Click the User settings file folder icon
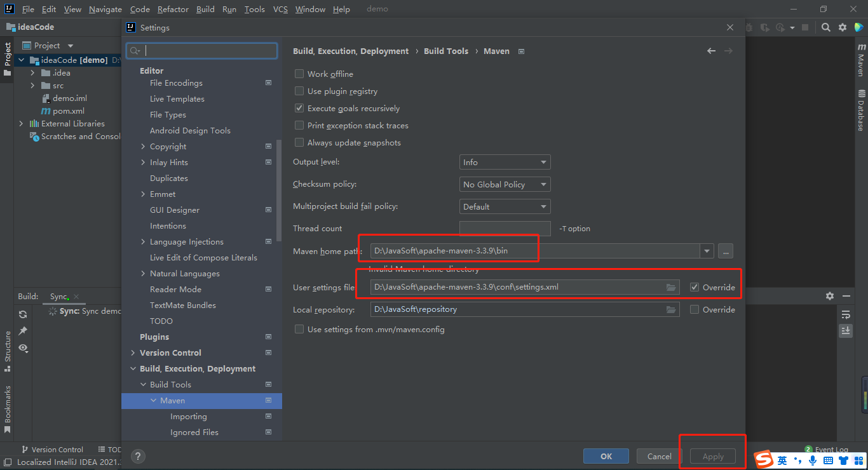The width and height of the screenshot is (868, 470). click(671, 287)
